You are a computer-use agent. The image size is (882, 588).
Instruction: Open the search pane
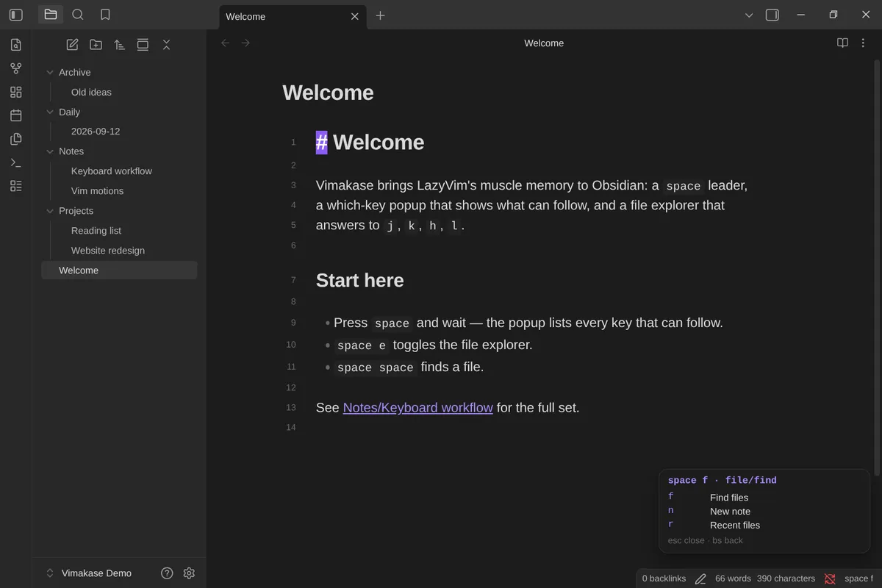78,15
